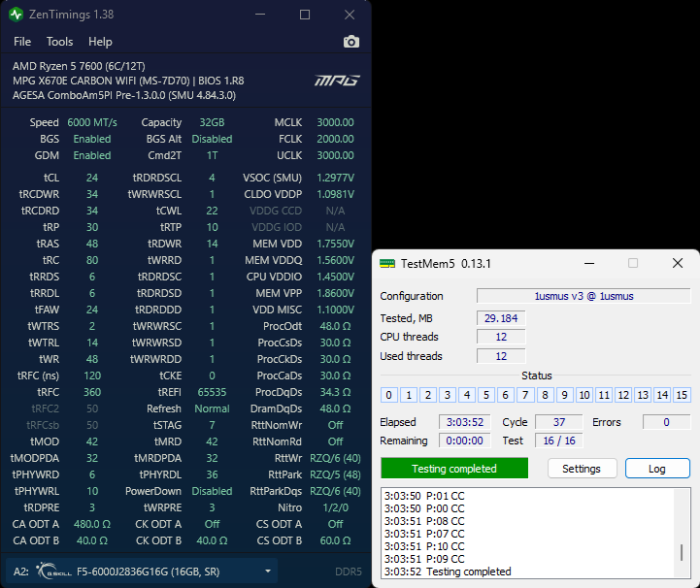Click the Used threads value field
Viewport: 700px width, 588px height.
pos(501,356)
